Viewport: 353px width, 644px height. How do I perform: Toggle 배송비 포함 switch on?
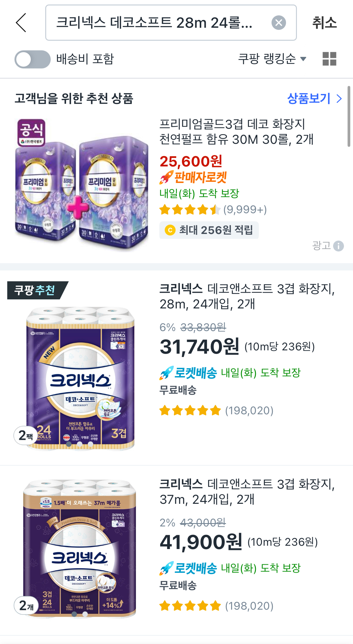(x=33, y=59)
